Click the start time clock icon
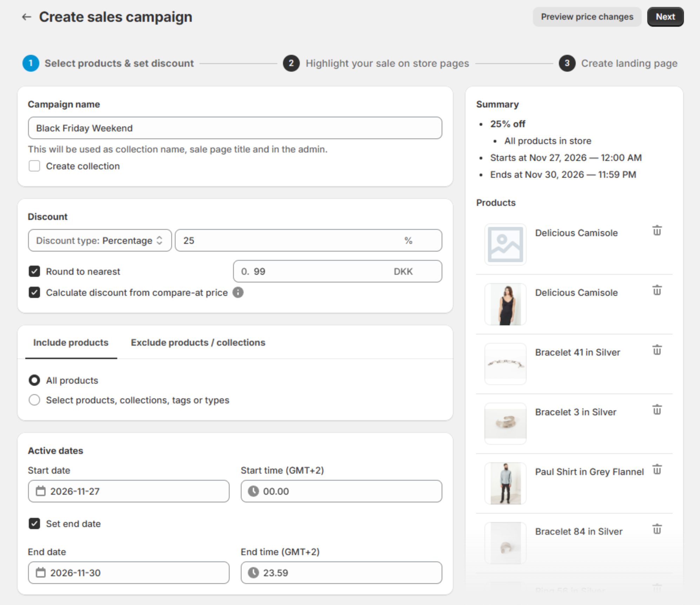Image resolution: width=700 pixels, height=605 pixels. (253, 491)
